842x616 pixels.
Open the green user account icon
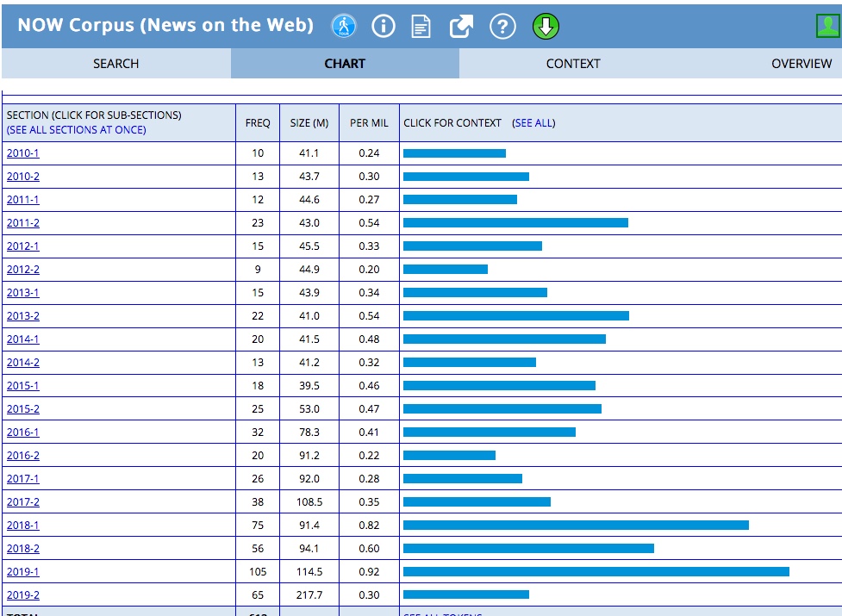pos(828,26)
